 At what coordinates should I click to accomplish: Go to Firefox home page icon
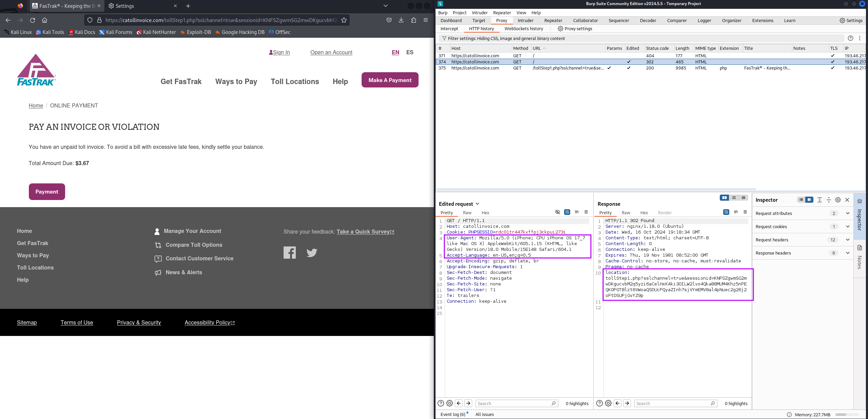coord(44,20)
